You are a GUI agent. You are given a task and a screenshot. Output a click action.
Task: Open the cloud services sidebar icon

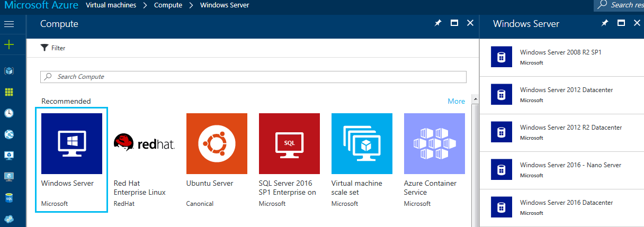[x=8, y=219]
